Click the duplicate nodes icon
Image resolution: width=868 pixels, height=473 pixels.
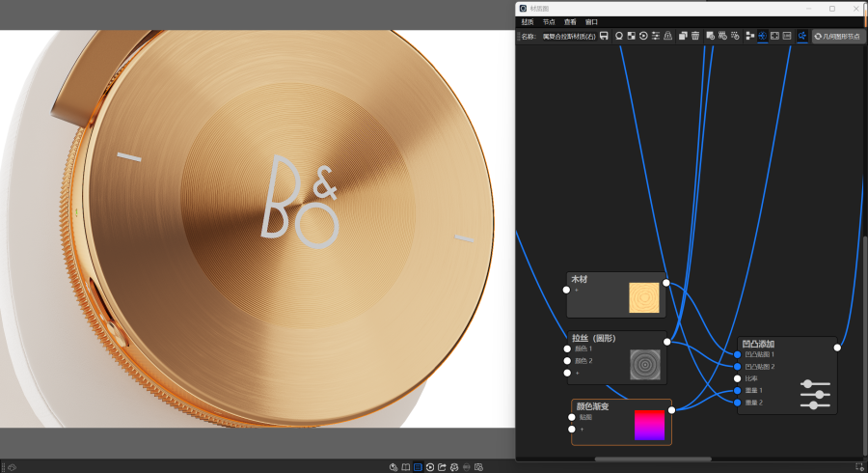click(x=683, y=36)
